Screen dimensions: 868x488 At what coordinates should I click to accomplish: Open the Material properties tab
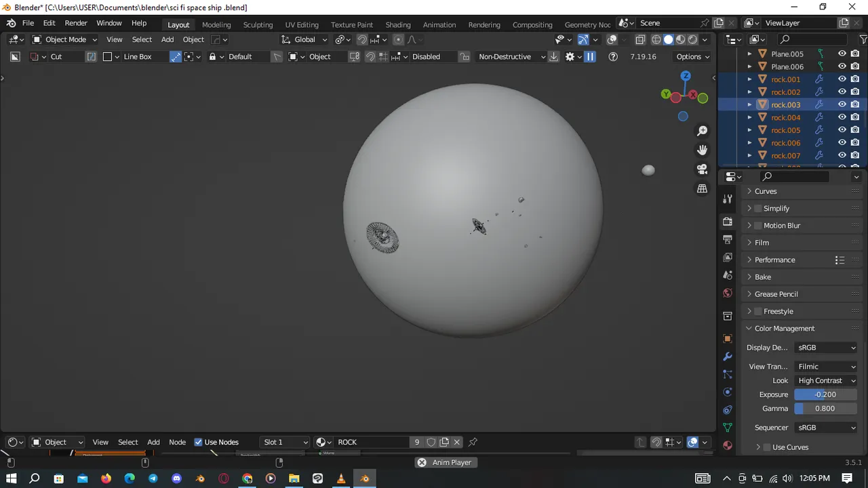click(x=728, y=445)
